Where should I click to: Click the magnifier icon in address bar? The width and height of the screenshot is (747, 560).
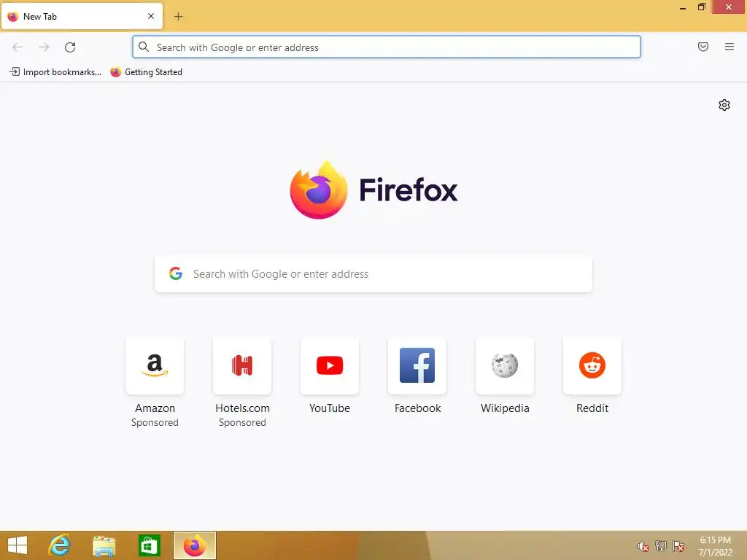click(144, 47)
